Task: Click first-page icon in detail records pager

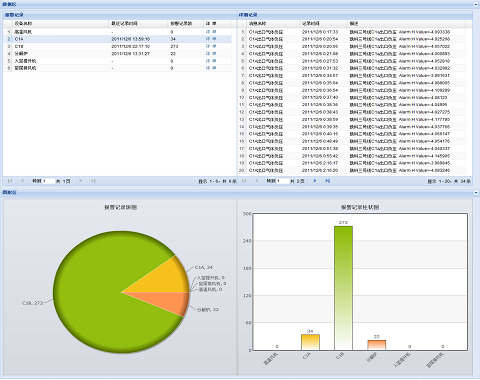Action: (x=244, y=181)
